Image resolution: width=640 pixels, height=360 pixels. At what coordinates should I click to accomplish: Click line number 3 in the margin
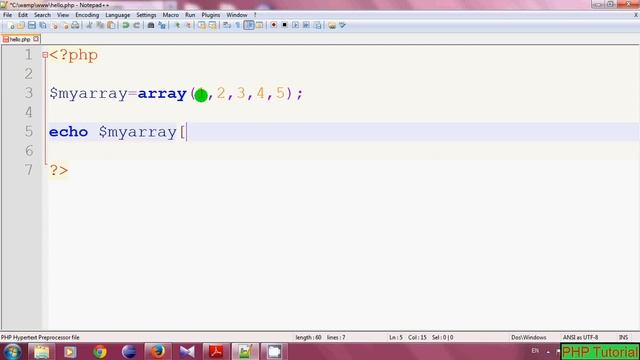tap(29, 93)
